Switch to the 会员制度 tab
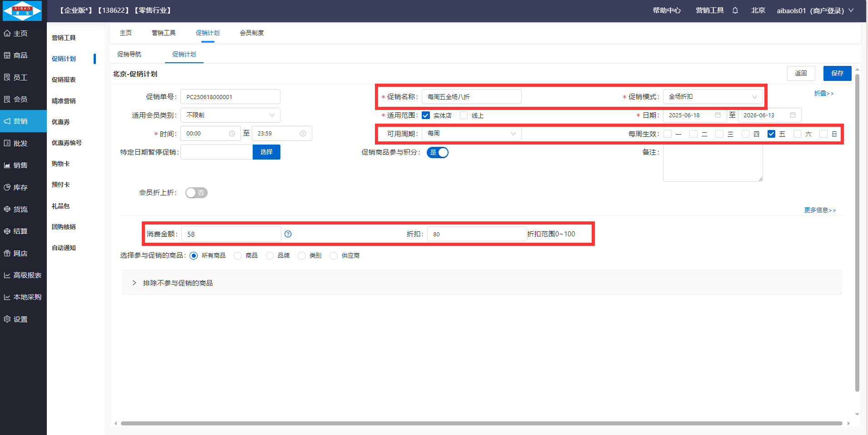 (252, 33)
